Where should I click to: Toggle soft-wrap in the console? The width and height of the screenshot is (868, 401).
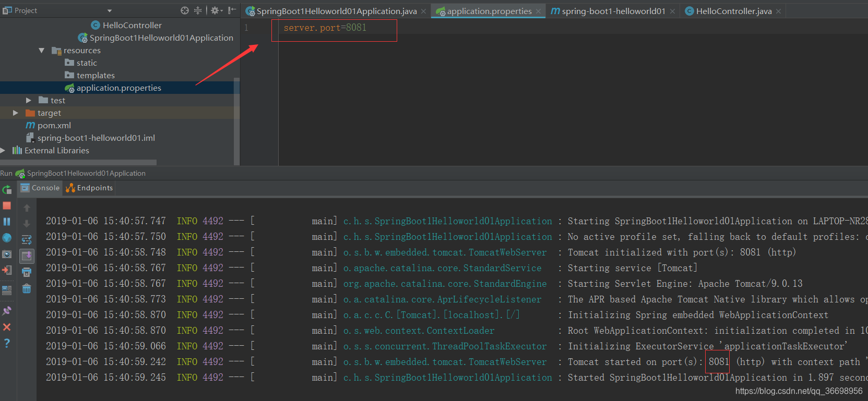27,240
